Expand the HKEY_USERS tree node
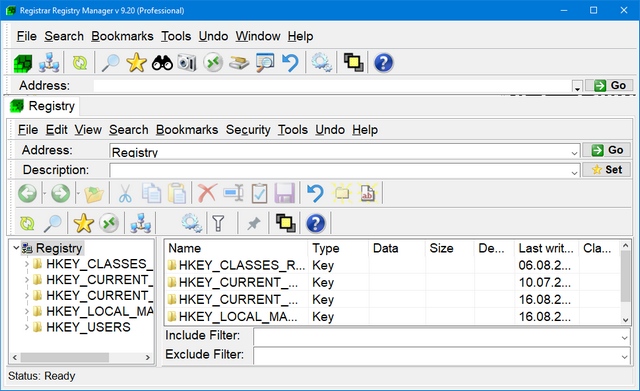 click(x=27, y=327)
